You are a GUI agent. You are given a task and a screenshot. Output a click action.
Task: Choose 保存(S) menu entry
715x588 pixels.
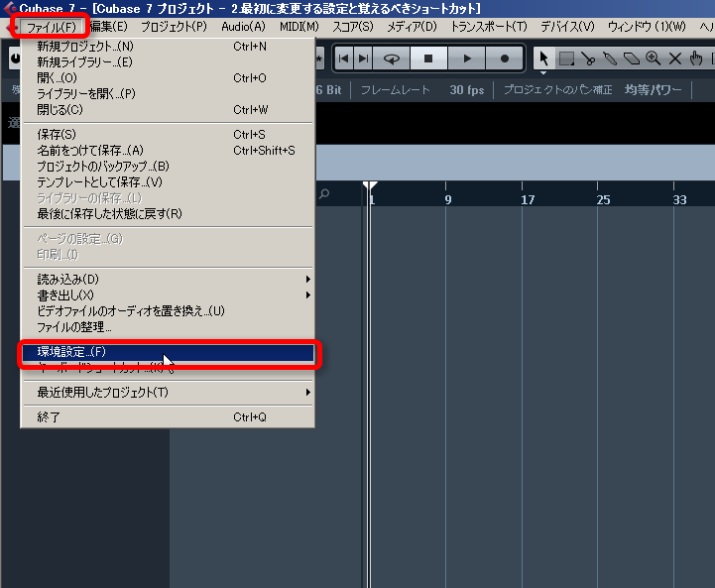pos(168,135)
